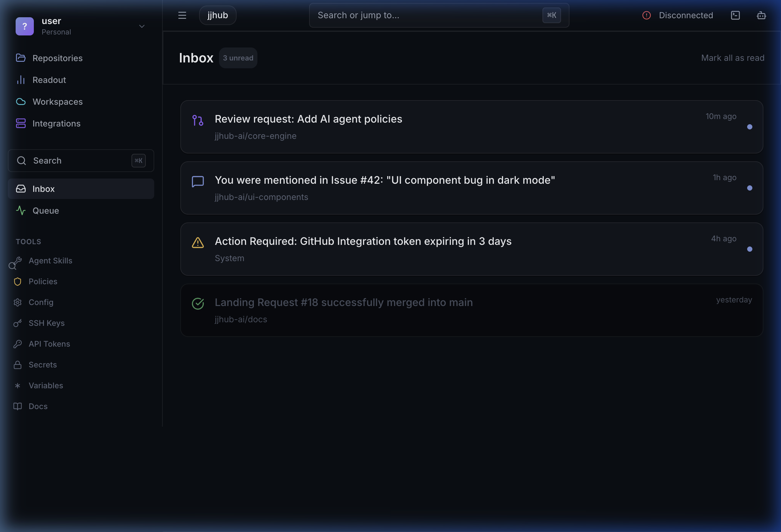
Task: Click the 3 unread badge
Action: [x=238, y=58]
